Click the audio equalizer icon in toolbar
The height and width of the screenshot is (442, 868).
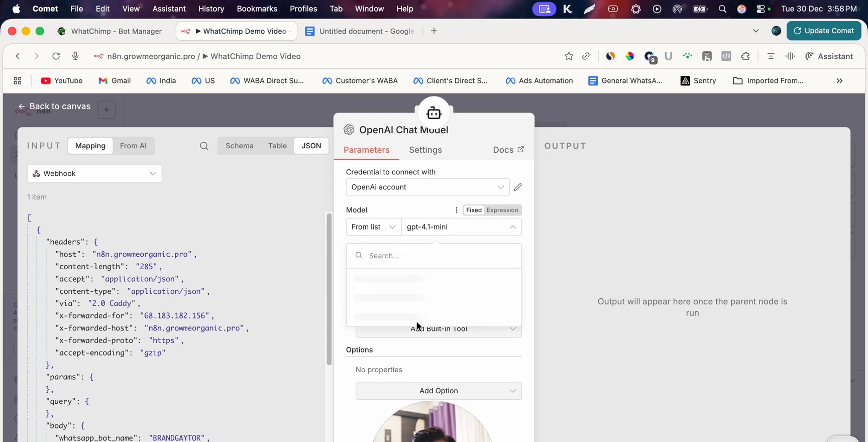click(x=790, y=56)
